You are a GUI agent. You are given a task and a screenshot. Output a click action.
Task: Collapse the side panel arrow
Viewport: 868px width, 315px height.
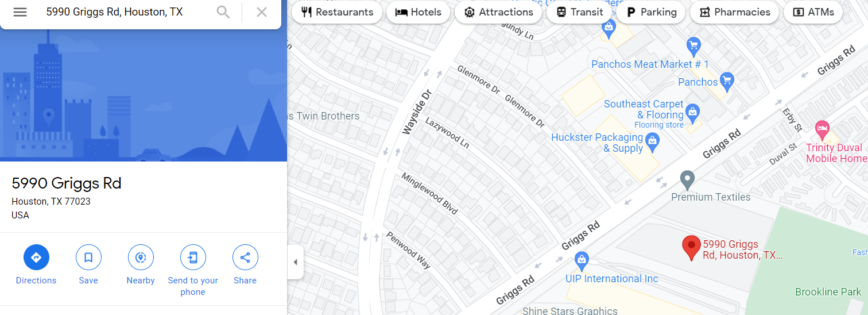click(x=295, y=262)
